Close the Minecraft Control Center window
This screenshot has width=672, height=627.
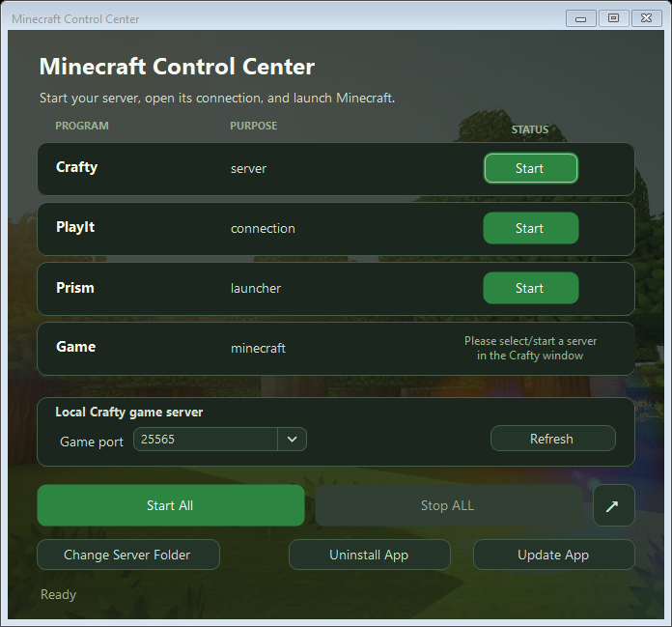(x=646, y=18)
